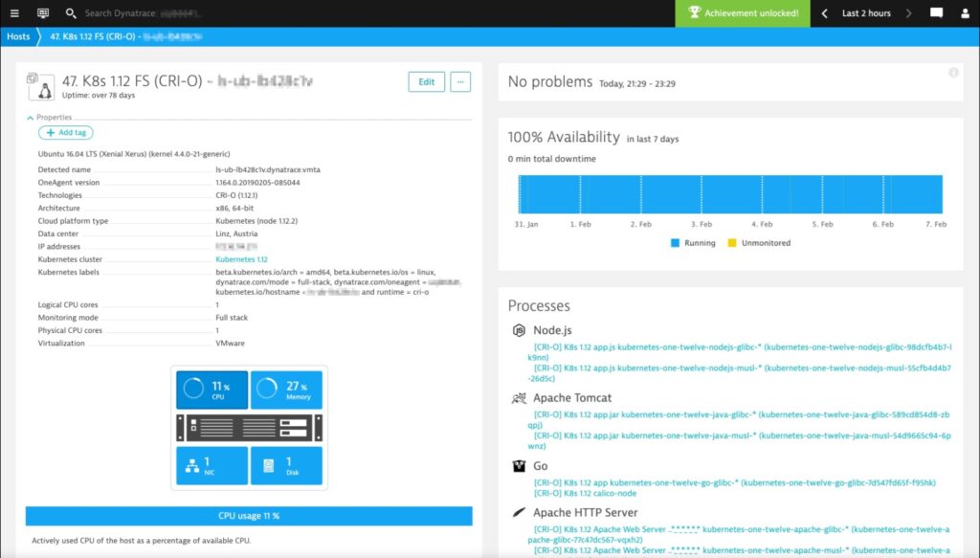The image size is (980, 558).
Task: Click the No problems heading
Action: point(550,82)
